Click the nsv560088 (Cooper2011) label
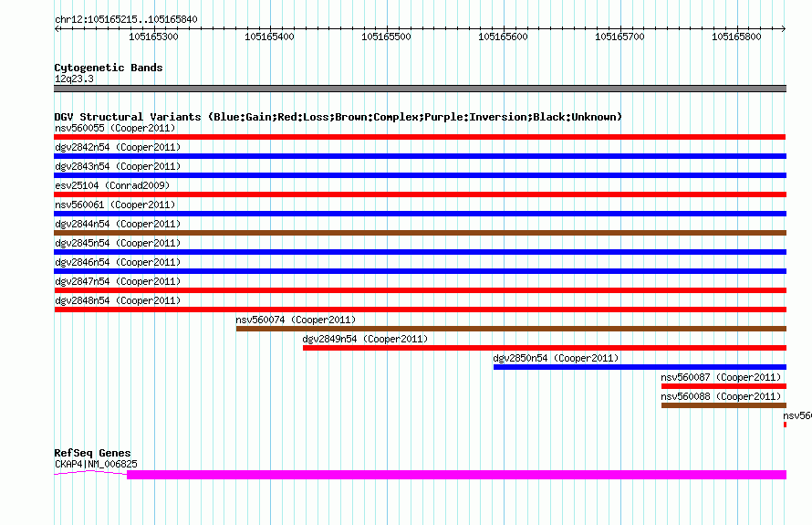This screenshot has height=525, width=812. [x=721, y=396]
